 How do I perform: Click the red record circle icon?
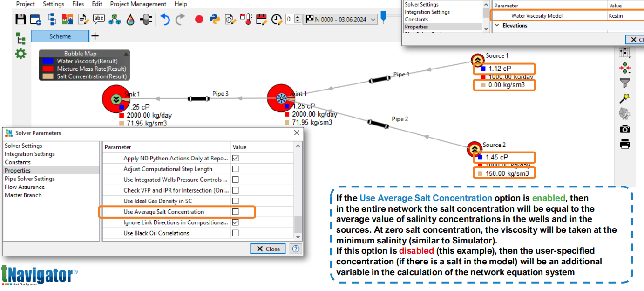(199, 20)
